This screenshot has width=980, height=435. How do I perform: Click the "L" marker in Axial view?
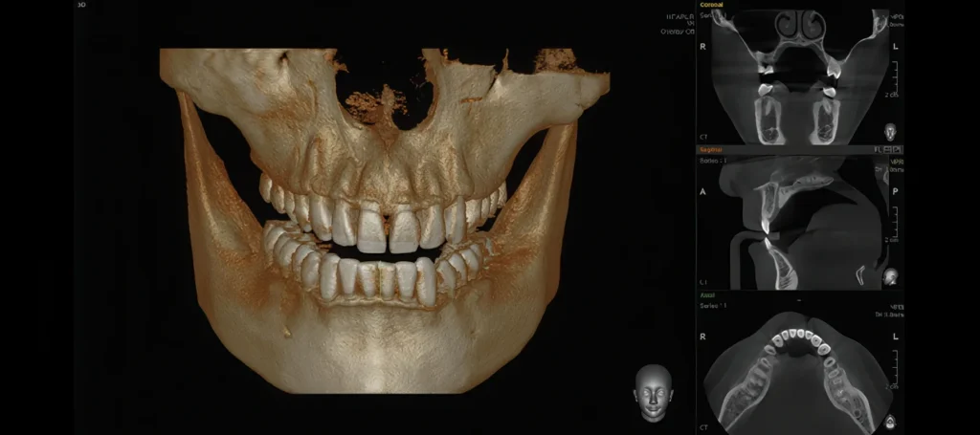(x=895, y=337)
